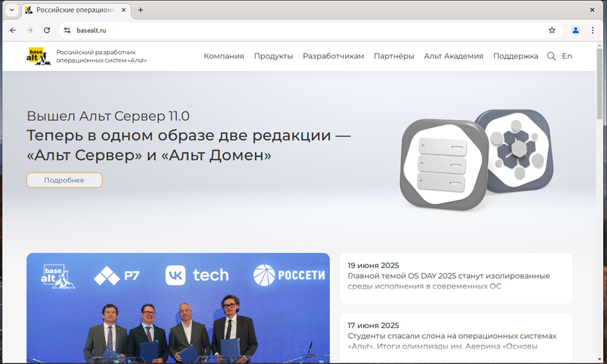Open site search with magnifier icon
The image size is (607, 364).
tap(551, 56)
